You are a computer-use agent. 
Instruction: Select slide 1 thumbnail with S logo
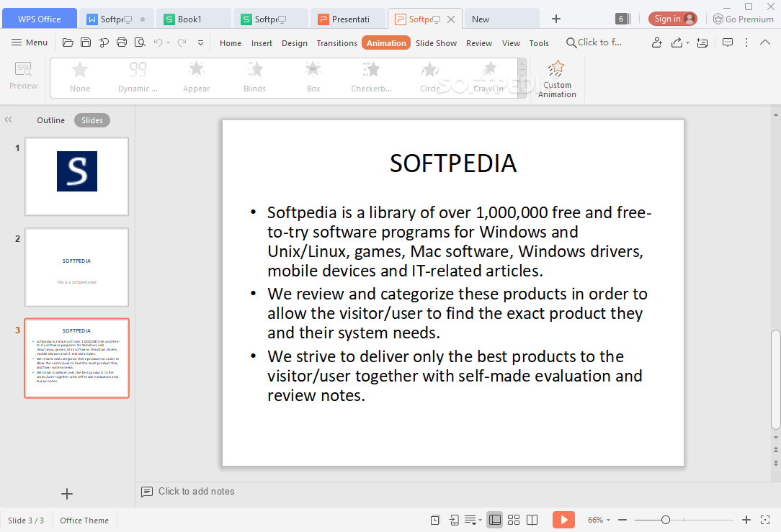76,176
